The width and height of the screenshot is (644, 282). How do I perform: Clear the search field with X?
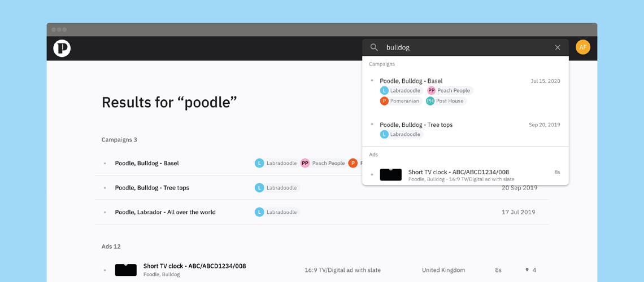558,47
